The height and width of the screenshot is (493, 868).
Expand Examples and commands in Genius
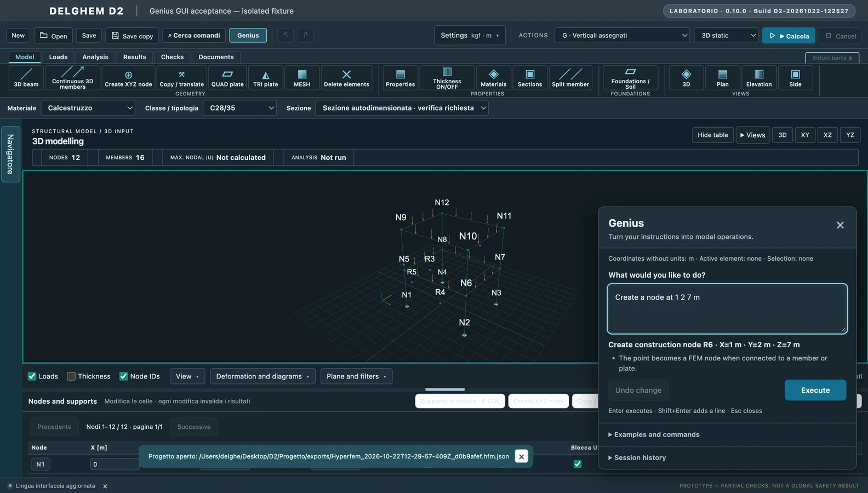(x=656, y=434)
